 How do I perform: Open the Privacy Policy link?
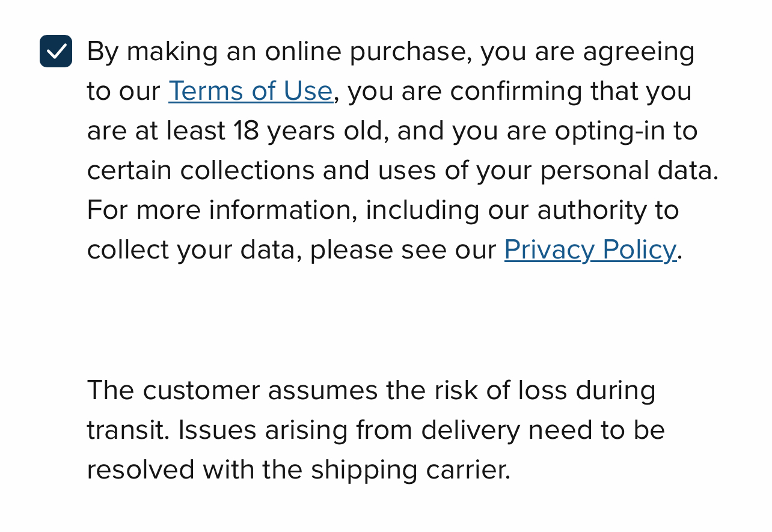point(590,250)
